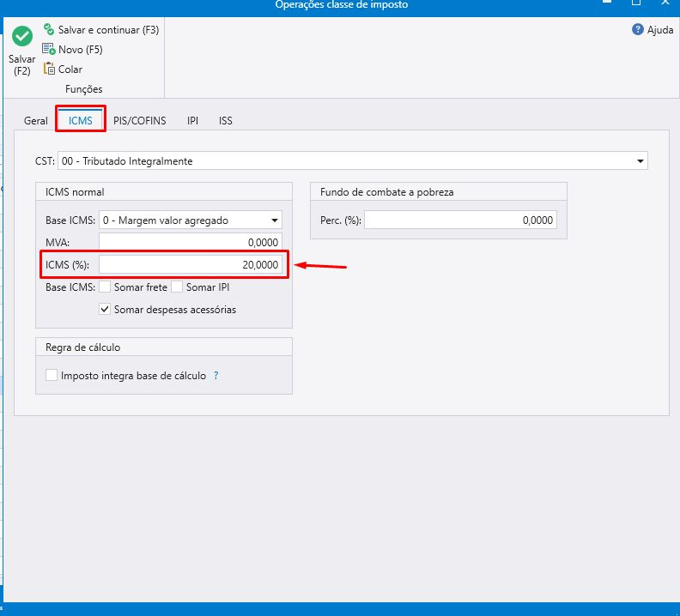The image size is (680, 616).
Task: Go to the ISS tab
Action: pyautogui.click(x=226, y=121)
